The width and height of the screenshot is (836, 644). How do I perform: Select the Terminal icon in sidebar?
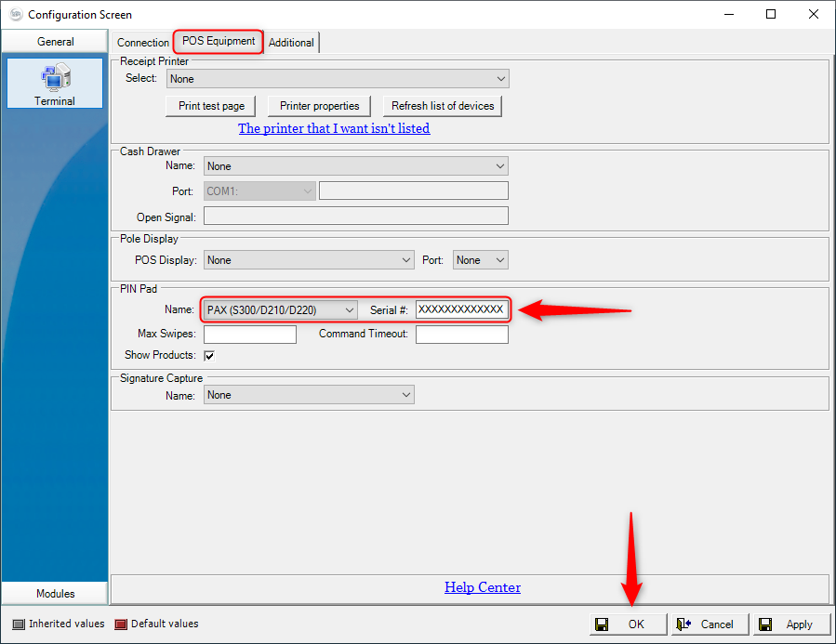pyautogui.click(x=55, y=84)
